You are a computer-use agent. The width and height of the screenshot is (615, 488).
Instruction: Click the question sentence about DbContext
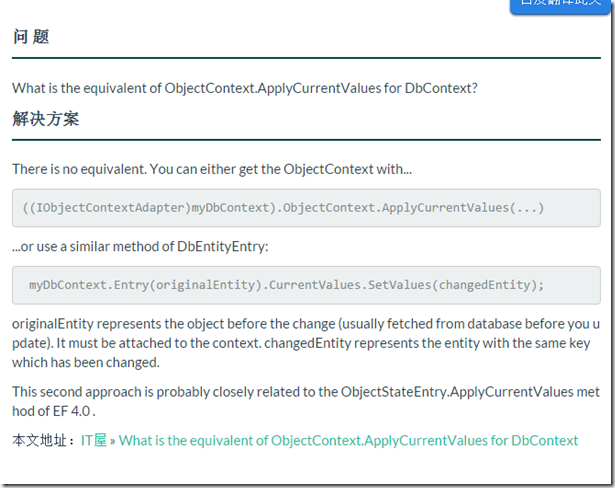245,88
